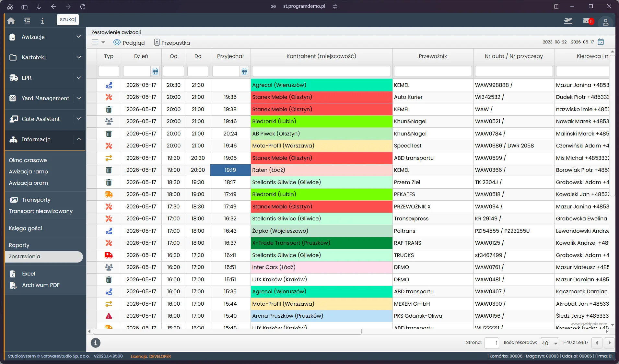Image resolution: width=619 pixels, height=364 pixels.
Task: Open the records per page dropdown
Action: pos(549,343)
